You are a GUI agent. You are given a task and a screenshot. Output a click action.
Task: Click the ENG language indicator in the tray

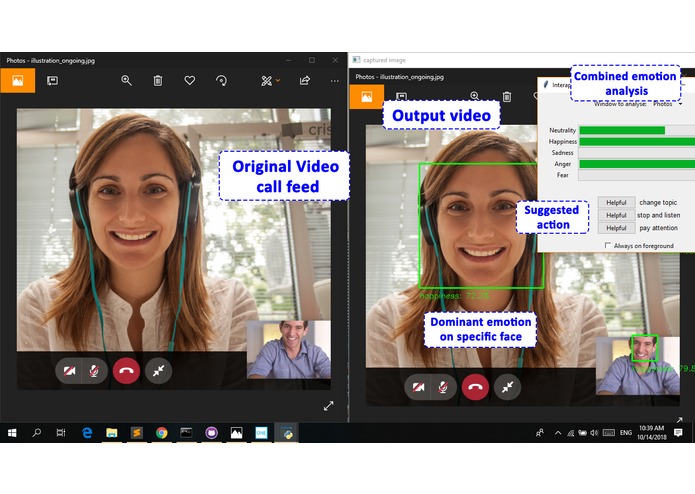coord(626,433)
